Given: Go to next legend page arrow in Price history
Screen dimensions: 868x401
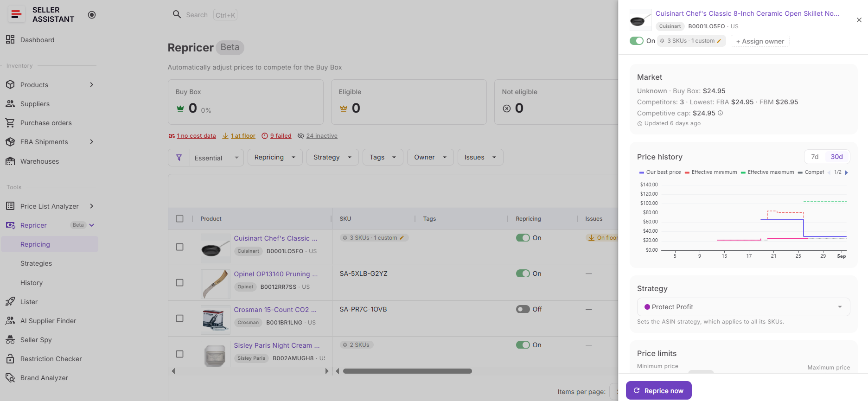Looking at the screenshot, I should (x=847, y=172).
